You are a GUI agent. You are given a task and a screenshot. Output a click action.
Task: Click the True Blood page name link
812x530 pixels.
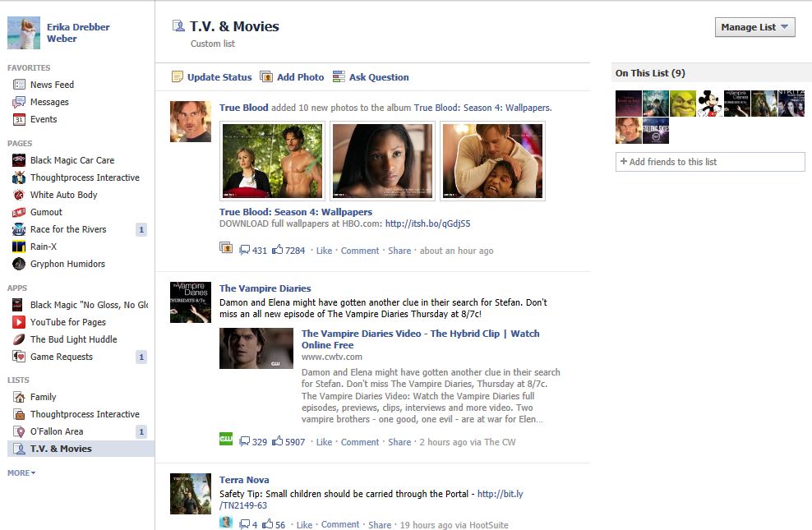tap(243, 108)
